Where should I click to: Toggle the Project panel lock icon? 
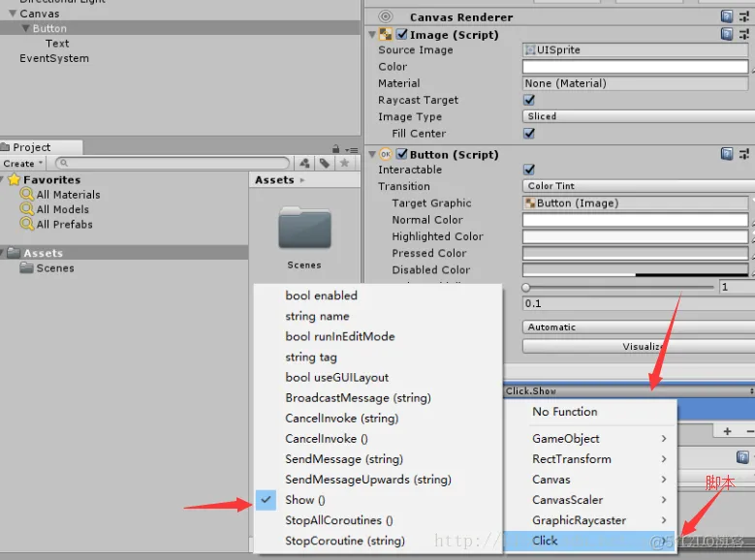pos(335,149)
